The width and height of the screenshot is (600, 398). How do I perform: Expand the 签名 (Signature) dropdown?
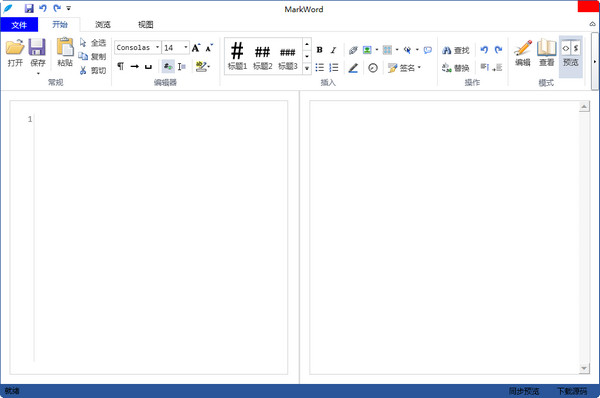[419, 68]
